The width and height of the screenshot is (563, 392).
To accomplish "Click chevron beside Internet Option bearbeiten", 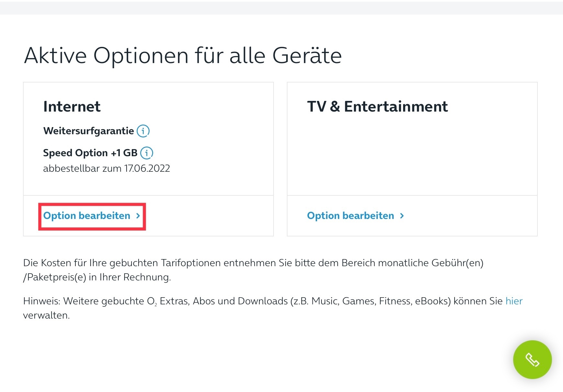I will 138,216.
